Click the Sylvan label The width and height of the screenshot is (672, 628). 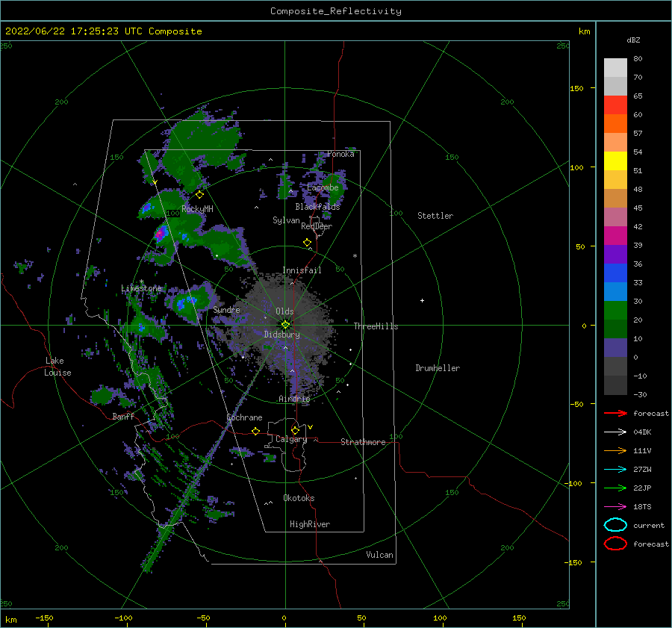pyautogui.click(x=286, y=220)
